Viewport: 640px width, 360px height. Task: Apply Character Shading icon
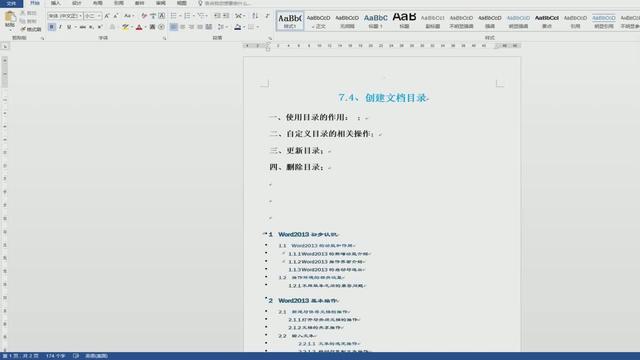[x=152, y=27]
